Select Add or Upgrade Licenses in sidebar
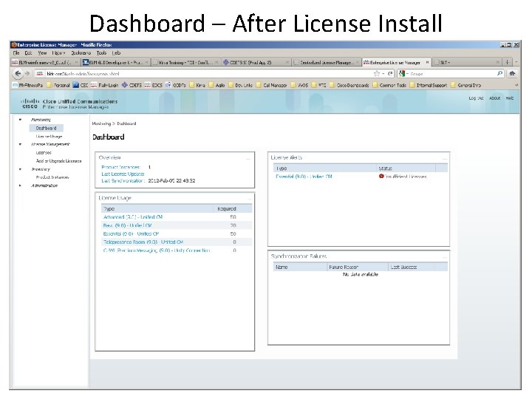 point(58,161)
